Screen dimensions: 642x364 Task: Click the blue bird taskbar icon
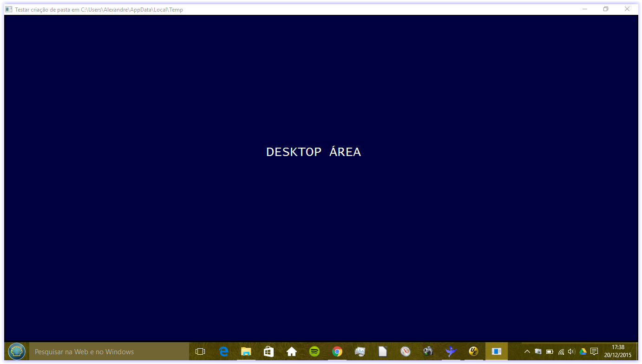pos(451,351)
